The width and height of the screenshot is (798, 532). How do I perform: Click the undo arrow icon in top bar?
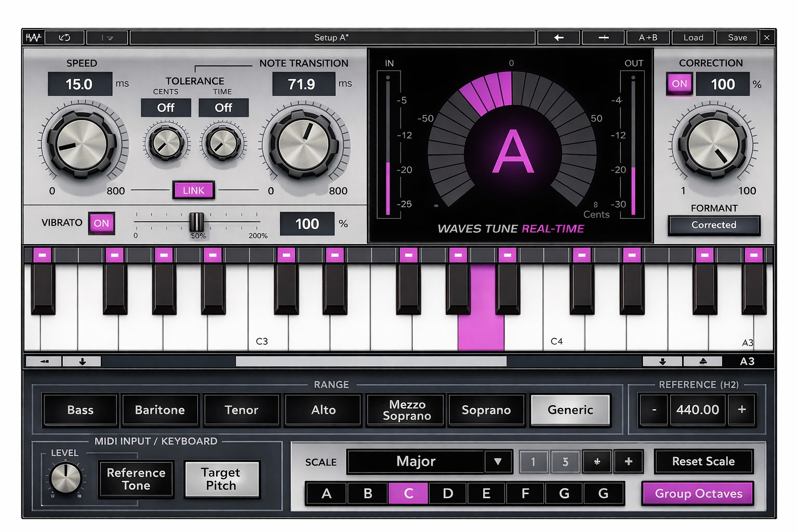tap(64, 37)
